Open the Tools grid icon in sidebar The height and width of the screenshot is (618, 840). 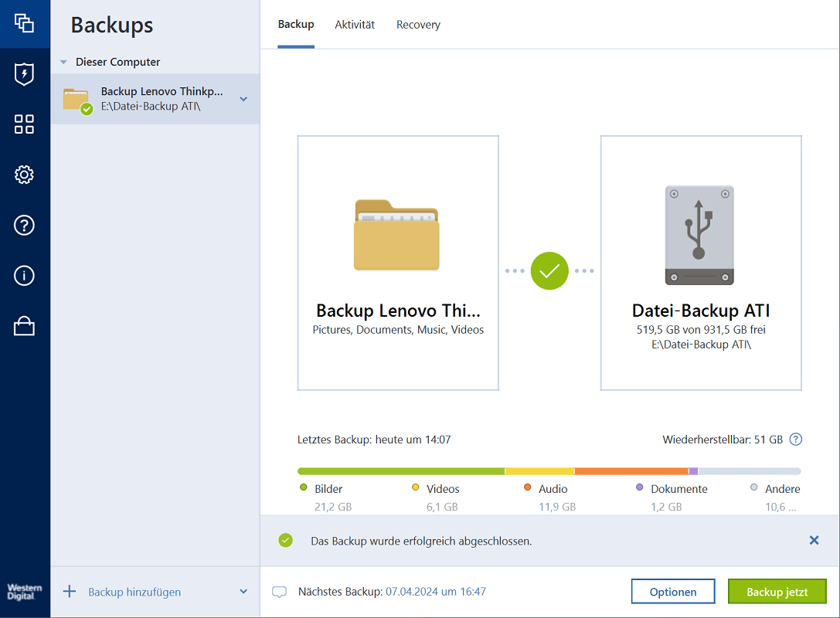[x=24, y=124]
